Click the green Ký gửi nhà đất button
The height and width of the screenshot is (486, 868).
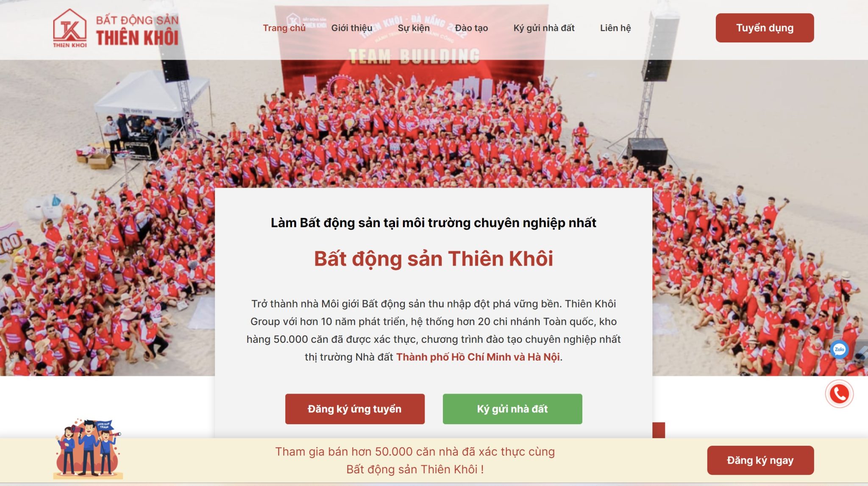click(x=512, y=409)
